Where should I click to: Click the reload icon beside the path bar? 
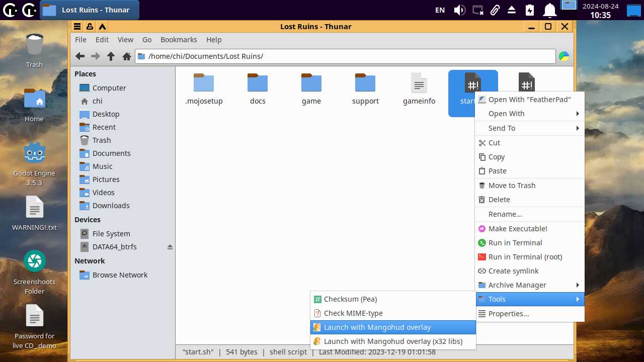[565, 56]
